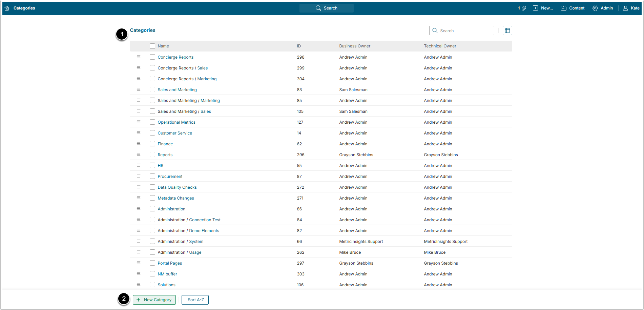
Task: Click the home icon in top bar
Action: point(7,8)
